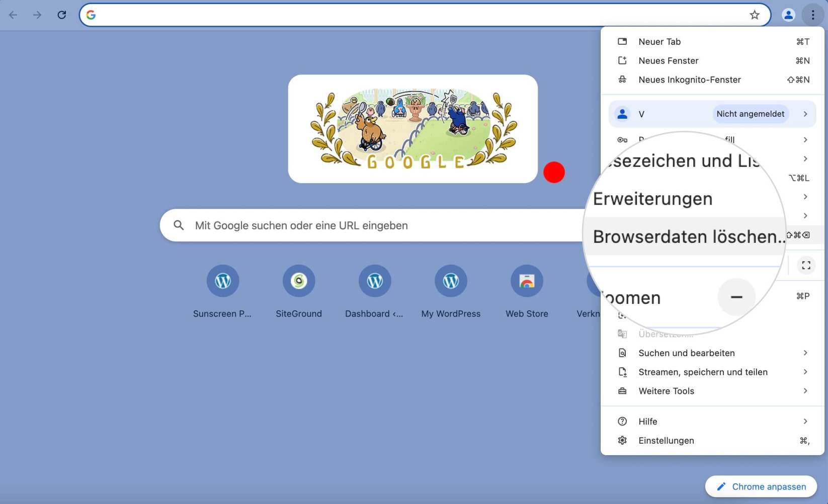Screen dimensions: 828x504
Task: Open Neues Inkognito-Fenster
Action: [x=712, y=80]
